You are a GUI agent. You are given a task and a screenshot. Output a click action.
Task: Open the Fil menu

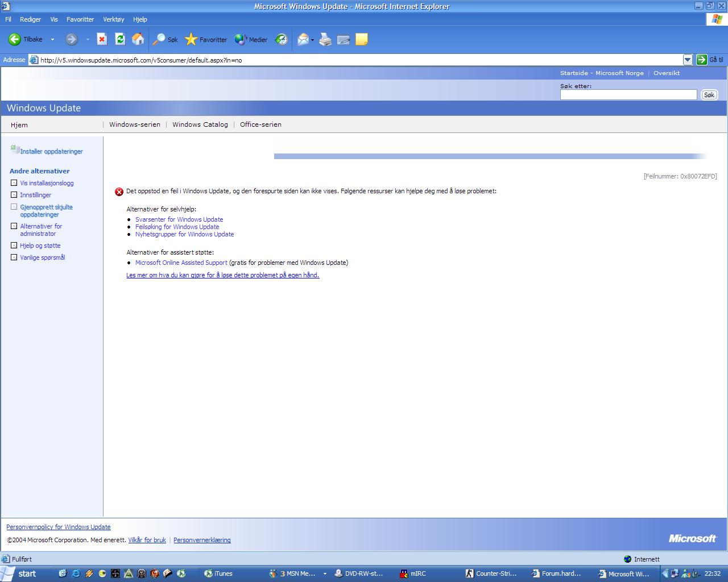8,19
